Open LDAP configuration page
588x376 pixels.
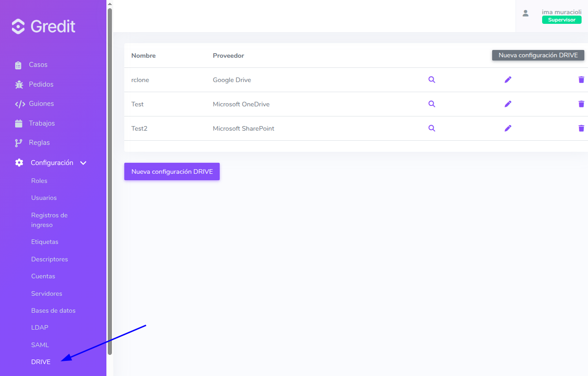(x=40, y=327)
